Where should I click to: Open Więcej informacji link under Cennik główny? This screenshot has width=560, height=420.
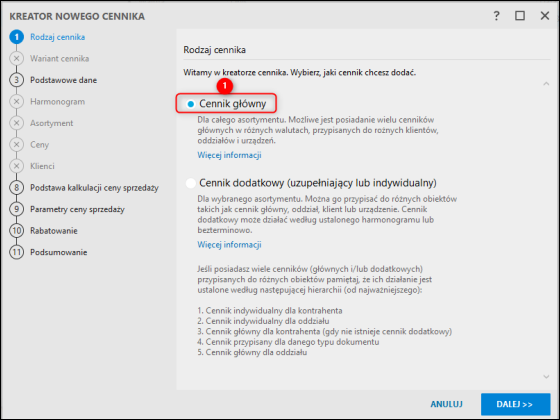coord(229,155)
